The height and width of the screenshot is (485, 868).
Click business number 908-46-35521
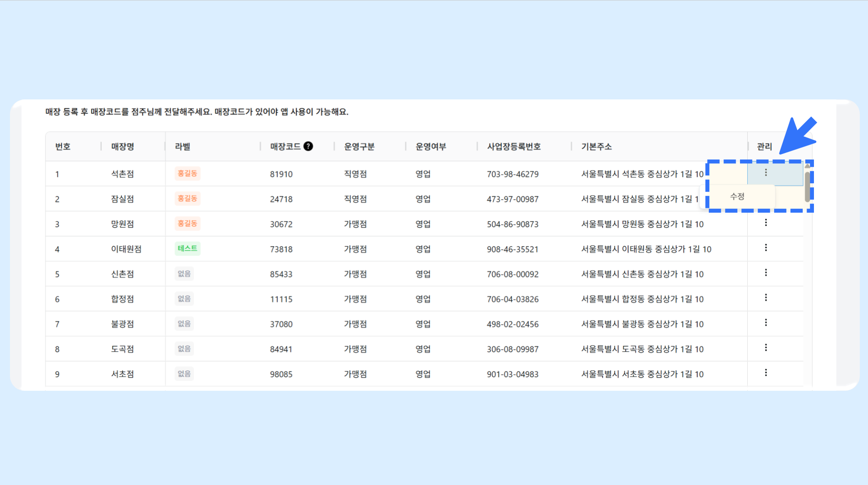pyautogui.click(x=512, y=249)
